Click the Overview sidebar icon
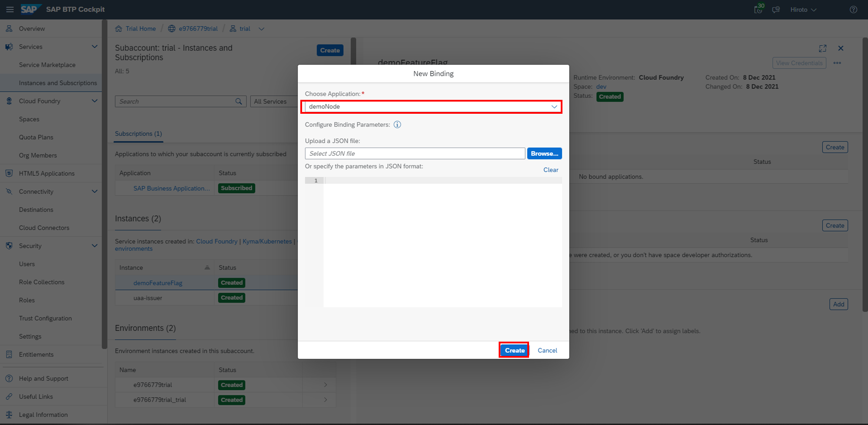868x425 pixels. tap(9, 29)
